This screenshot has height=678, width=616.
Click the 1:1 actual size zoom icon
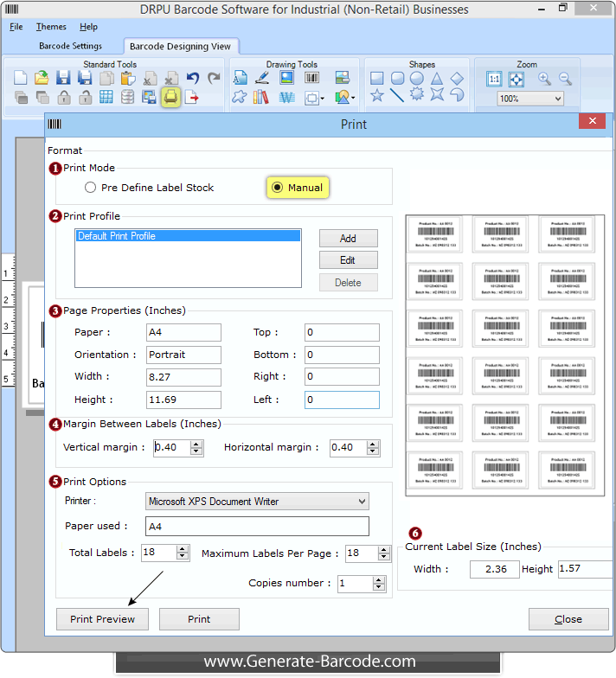[494, 80]
